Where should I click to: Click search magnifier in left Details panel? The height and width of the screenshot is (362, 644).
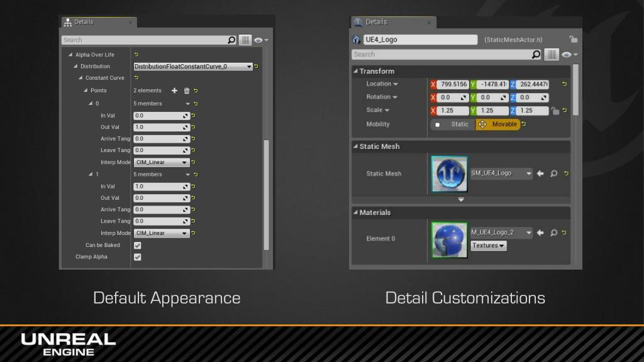click(231, 40)
